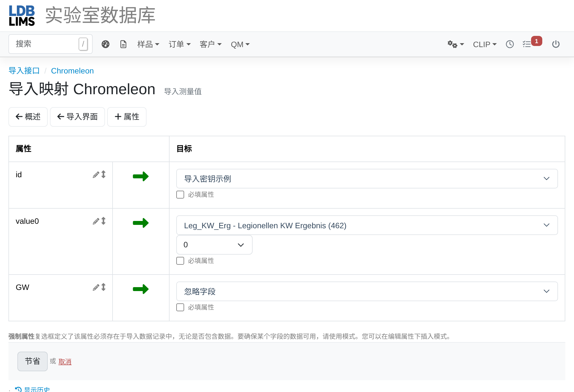Toggle required checkbox for GW row
This screenshot has width=574, height=392.
point(180,307)
